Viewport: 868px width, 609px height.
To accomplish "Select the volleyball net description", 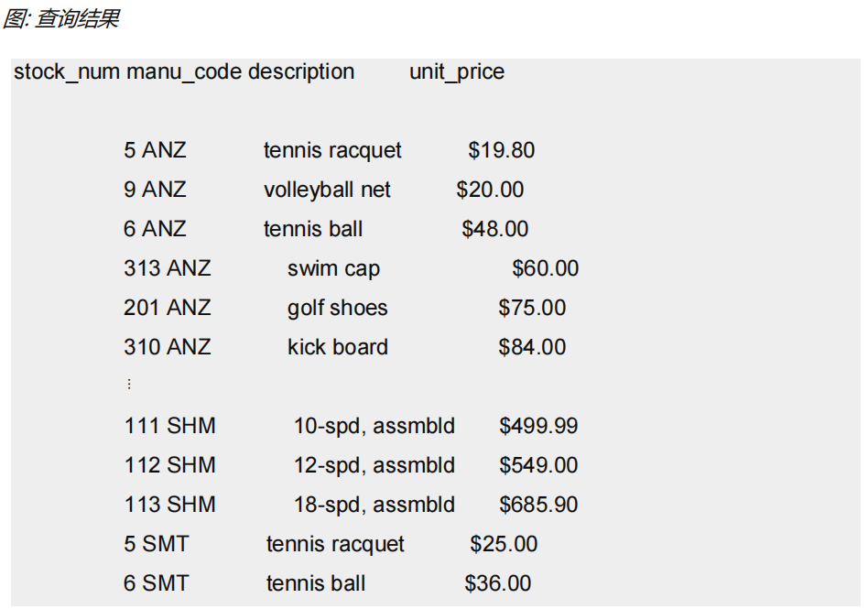I will (x=327, y=190).
